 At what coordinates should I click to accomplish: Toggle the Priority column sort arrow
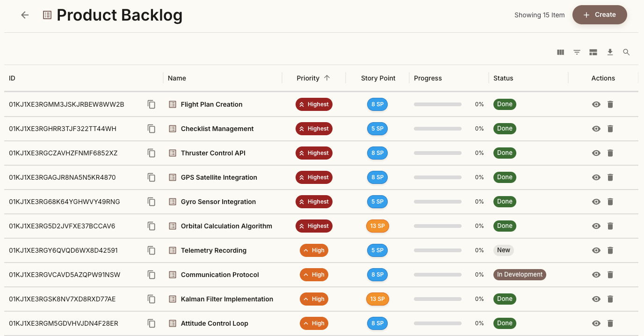pyautogui.click(x=327, y=78)
